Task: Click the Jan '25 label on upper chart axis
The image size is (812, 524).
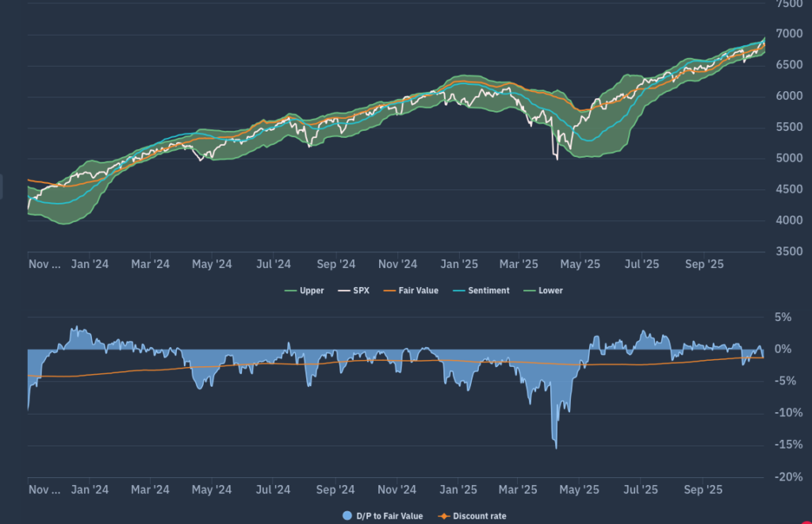Action: point(459,264)
